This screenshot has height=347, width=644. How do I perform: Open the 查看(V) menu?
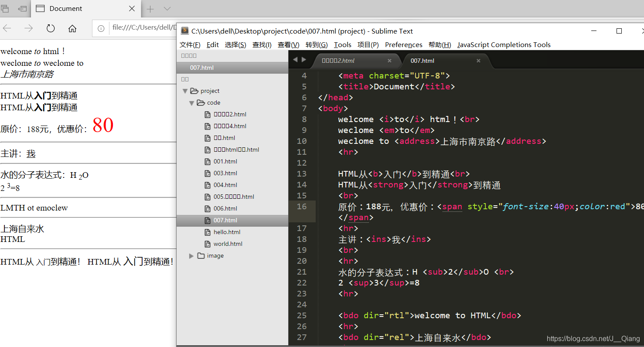coord(289,45)
